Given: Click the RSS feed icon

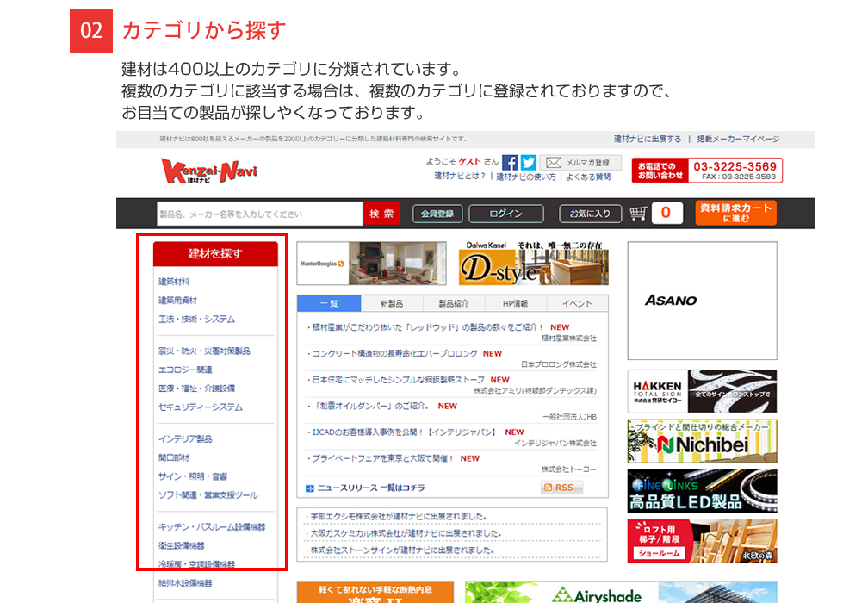Looking at the screenshot, I should (561, 488).
